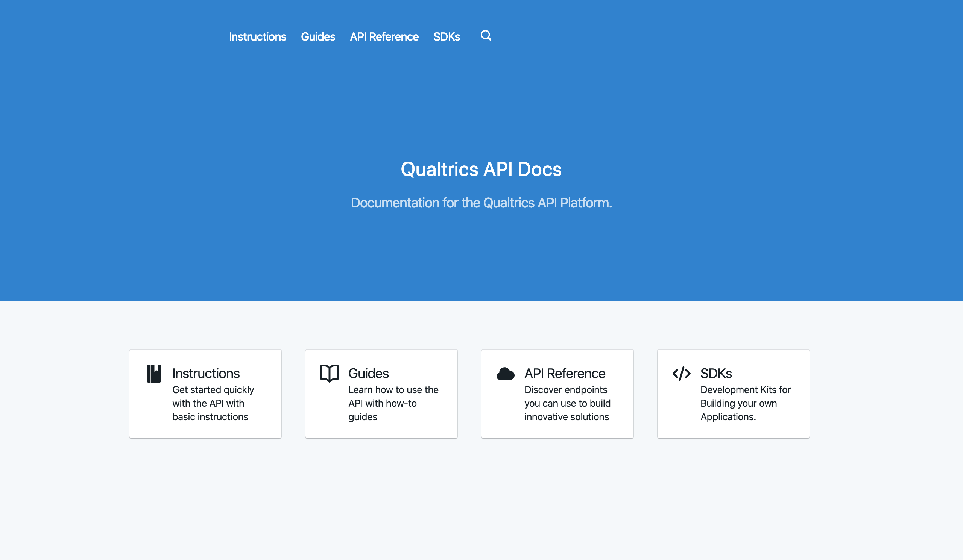Open Instructions in the top navigation

258,37
